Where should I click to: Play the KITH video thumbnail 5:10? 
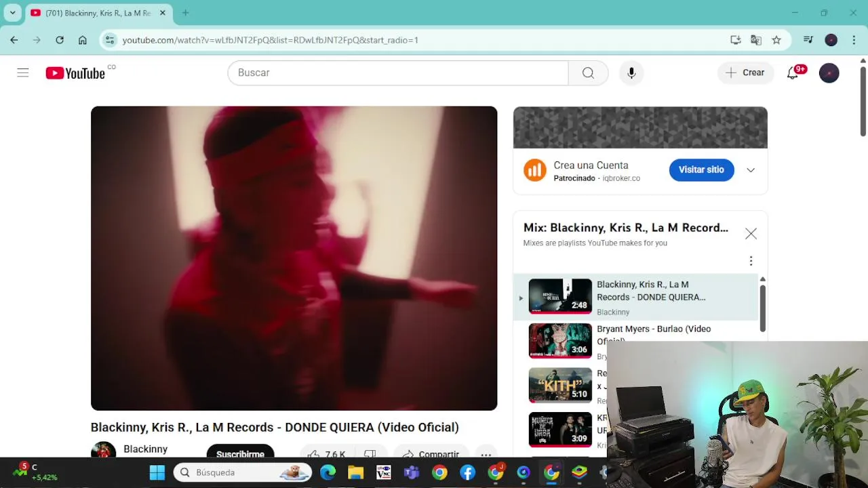pos(560,385)
